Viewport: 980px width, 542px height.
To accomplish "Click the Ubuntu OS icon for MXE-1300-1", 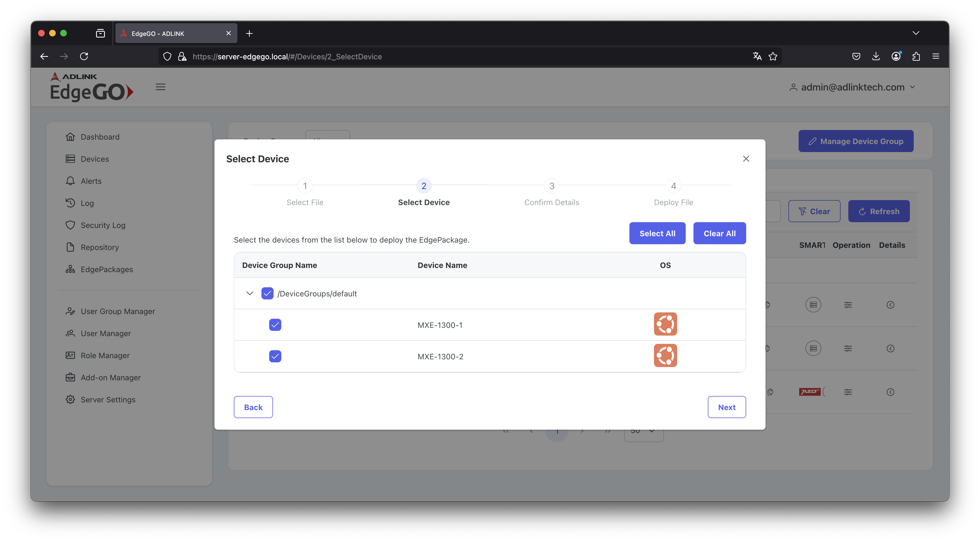I will (665, 324).
